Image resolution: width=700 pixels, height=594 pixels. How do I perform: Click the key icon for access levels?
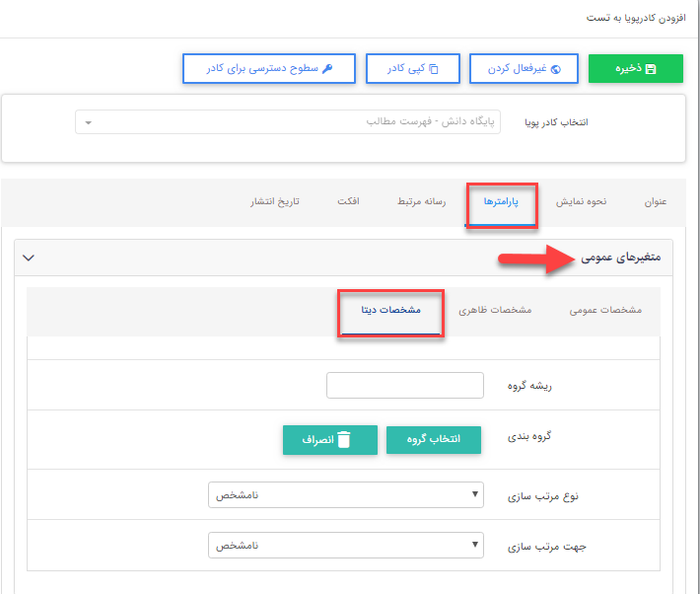(327, 68)
